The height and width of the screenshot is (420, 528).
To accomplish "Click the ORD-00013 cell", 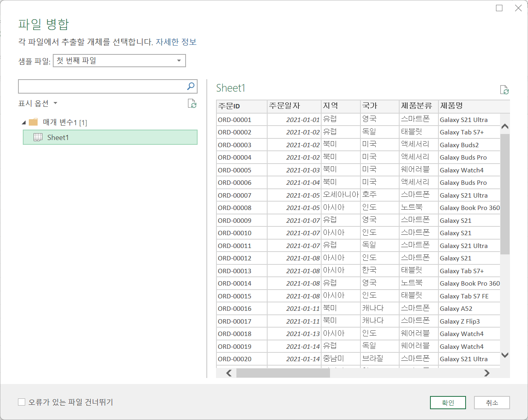I will (242, 271).
